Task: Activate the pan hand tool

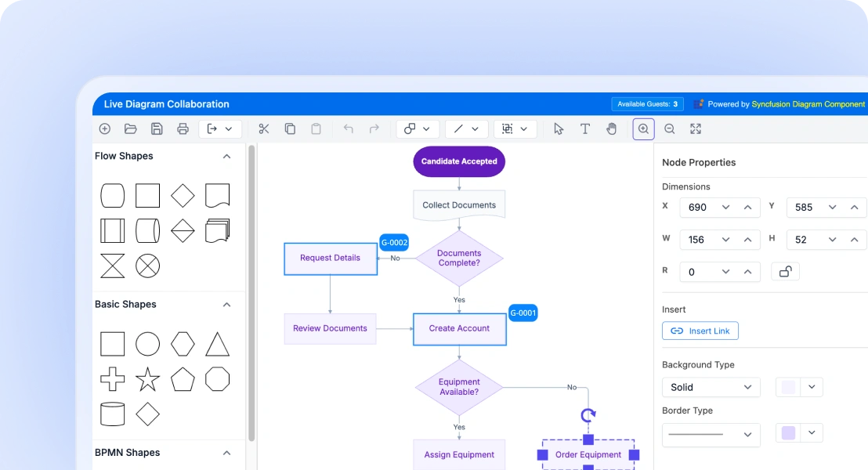Action: (611, 129)
